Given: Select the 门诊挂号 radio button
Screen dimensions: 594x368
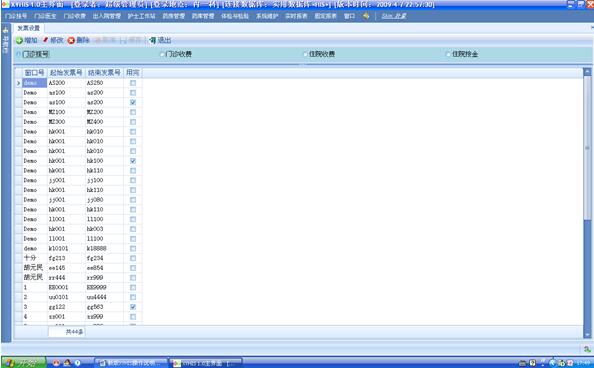Looking at the screenshot, I should click(19, 54).
